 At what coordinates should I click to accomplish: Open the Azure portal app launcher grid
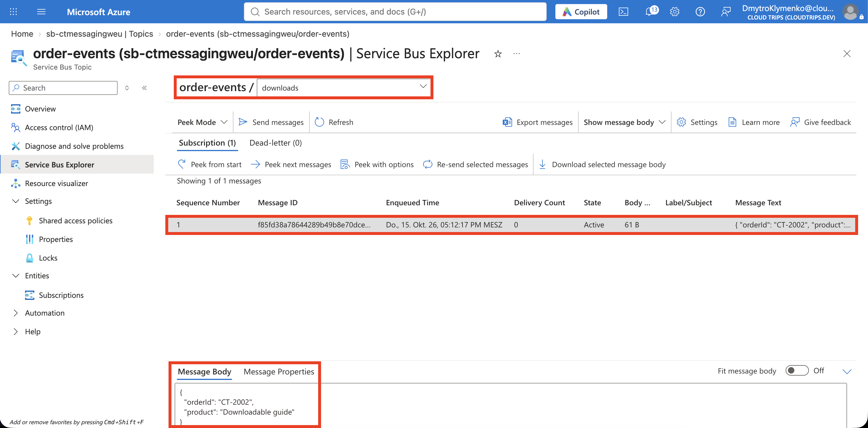click(13, 12)
